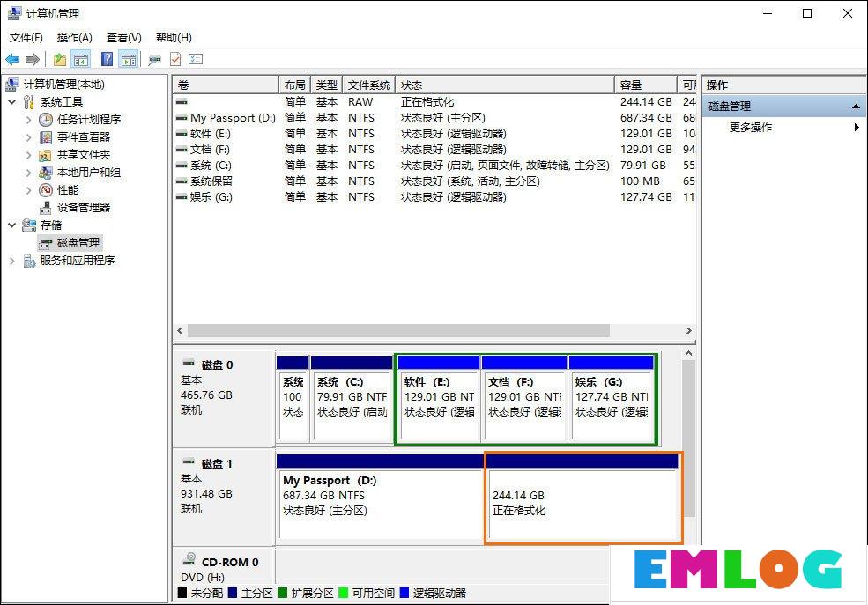Open the 操作(A) menu

[74, 38]
